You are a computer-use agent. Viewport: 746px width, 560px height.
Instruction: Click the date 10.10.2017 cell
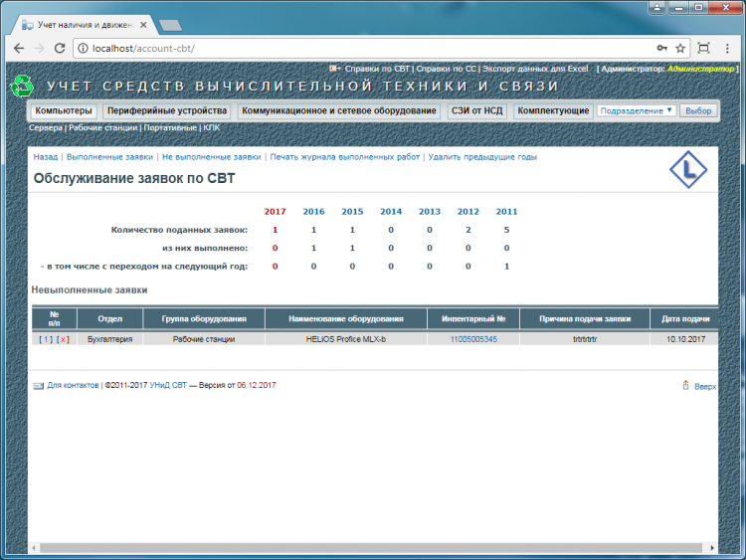pyautogui.click(x=685, y=339)
